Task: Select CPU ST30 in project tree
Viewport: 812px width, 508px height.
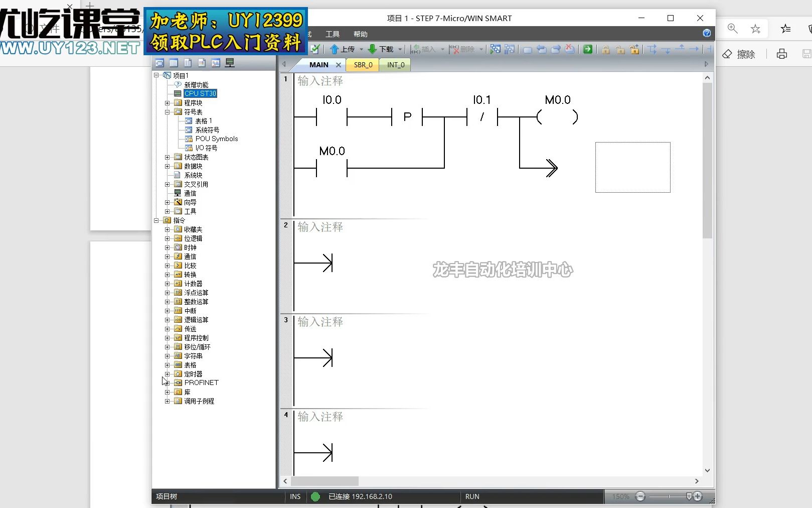Action: click(x=200, y=93)
